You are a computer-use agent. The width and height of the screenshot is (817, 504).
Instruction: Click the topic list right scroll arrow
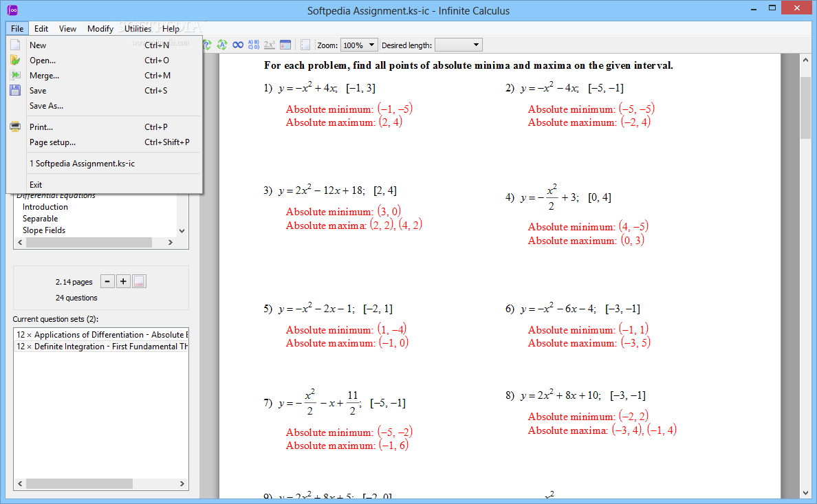coord(170,242)
